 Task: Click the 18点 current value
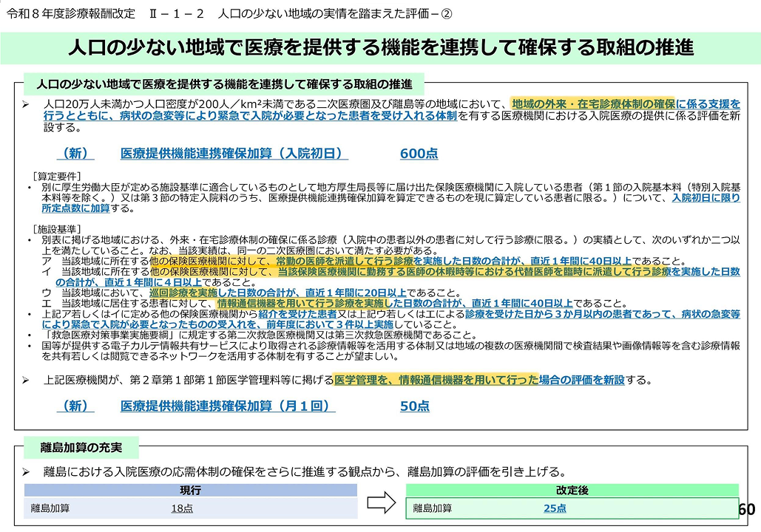click(182, 508)
